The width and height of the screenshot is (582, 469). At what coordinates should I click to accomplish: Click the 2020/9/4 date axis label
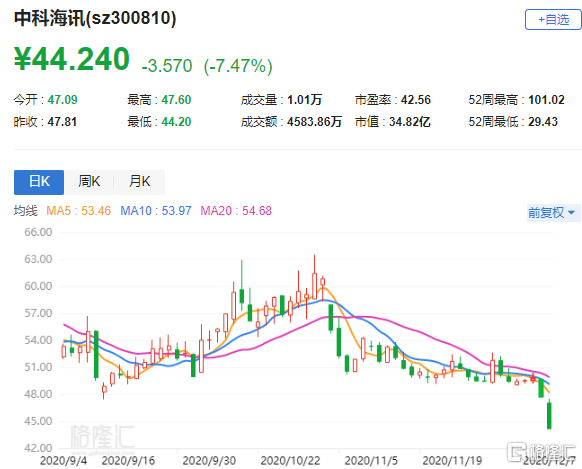[x=63, y=461]
